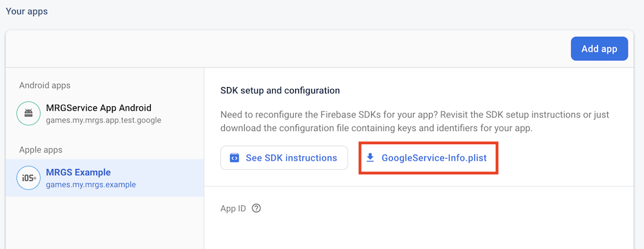The image size is (644, 249).
Task: Open the App ID help icon
Action: pyautogui.click(x=256, y=208)
